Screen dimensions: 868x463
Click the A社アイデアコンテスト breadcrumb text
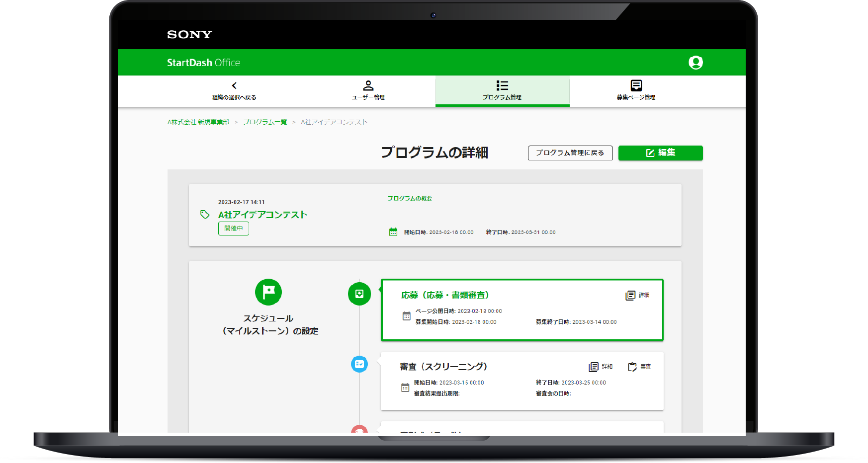(334, 122)
